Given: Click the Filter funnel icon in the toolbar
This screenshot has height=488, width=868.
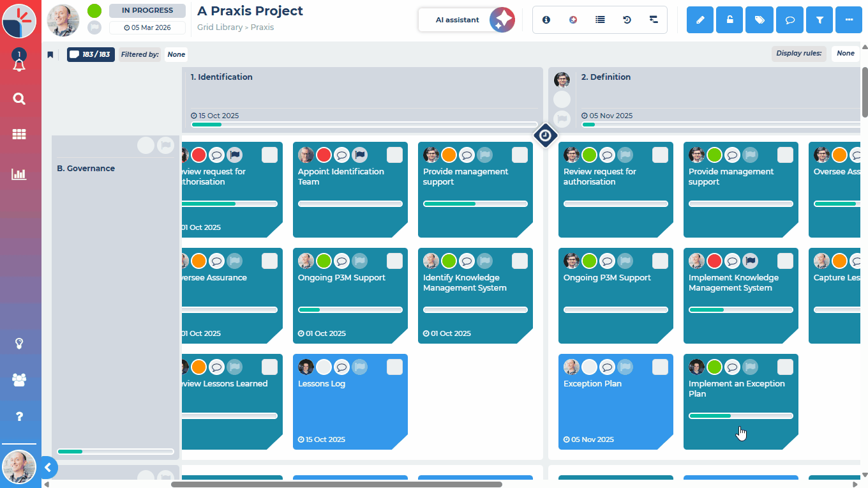Looking at the screenshot, I should coord(819,20).
